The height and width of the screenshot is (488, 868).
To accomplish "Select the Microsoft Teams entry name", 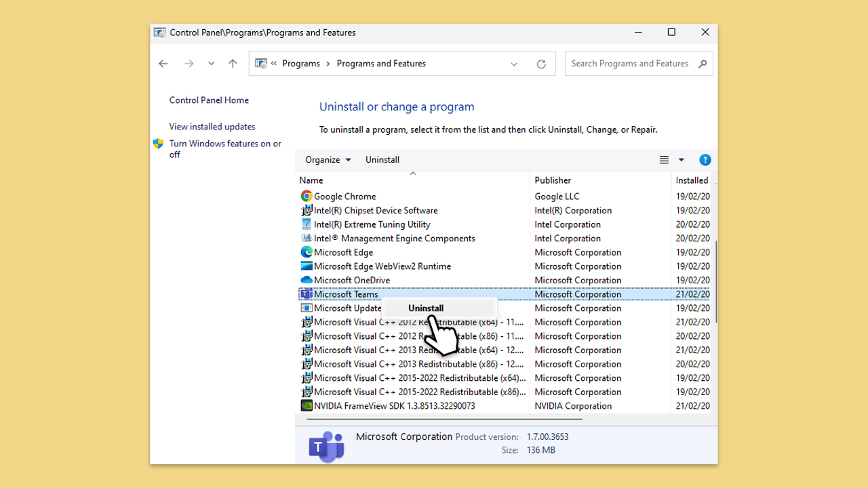I will (x=346, y=294).
